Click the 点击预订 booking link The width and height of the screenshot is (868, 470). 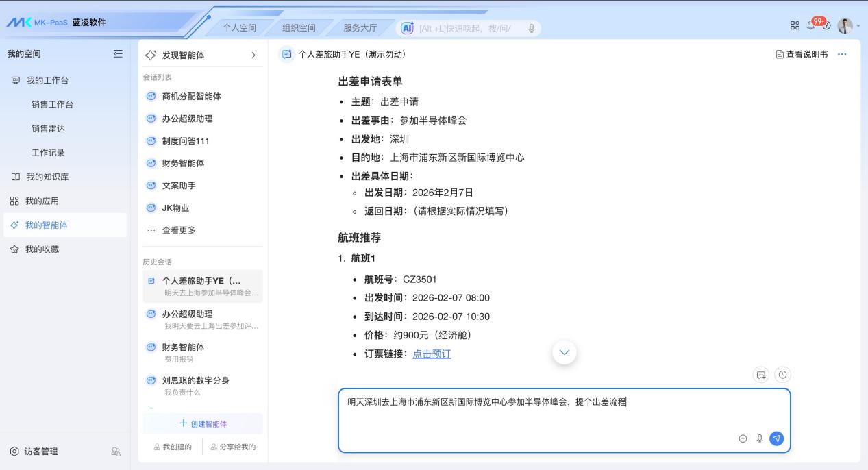432,354
